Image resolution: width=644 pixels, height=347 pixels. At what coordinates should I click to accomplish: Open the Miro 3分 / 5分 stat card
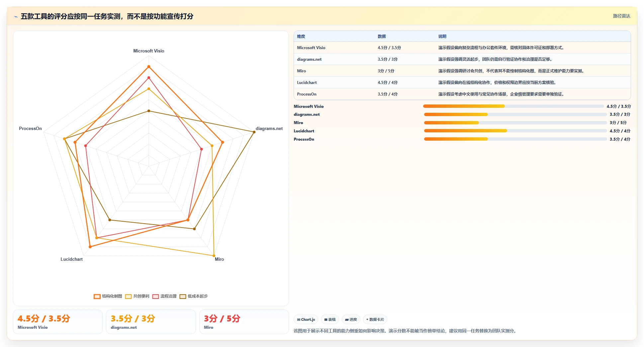(244, 322)
